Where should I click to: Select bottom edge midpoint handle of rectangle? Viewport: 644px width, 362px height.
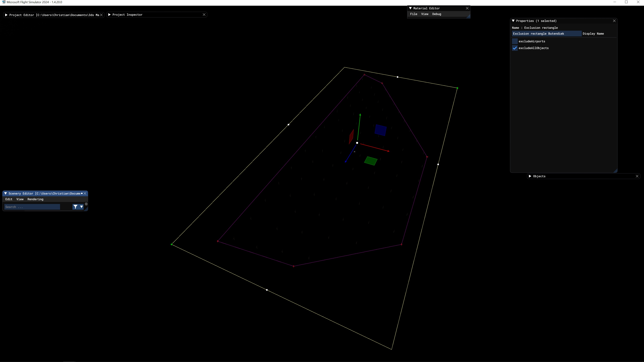pyautogui.click(x=267, y=290)
